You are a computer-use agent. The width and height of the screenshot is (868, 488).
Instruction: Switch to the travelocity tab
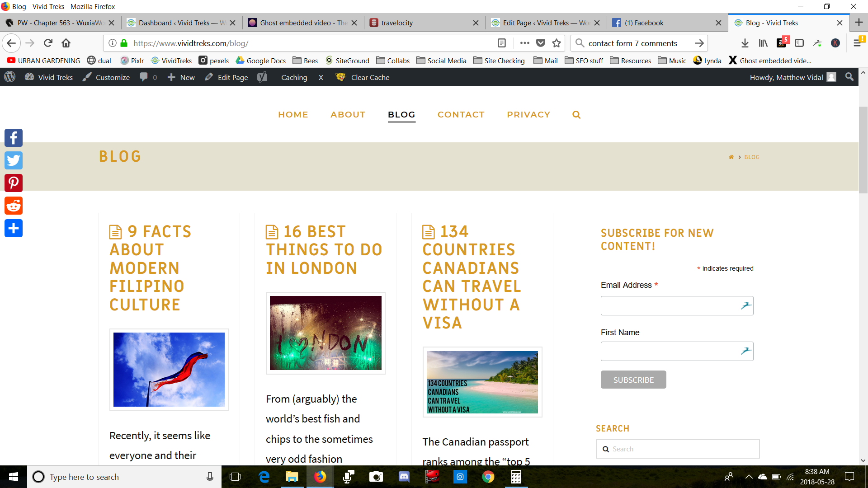(x=396, y=23)
